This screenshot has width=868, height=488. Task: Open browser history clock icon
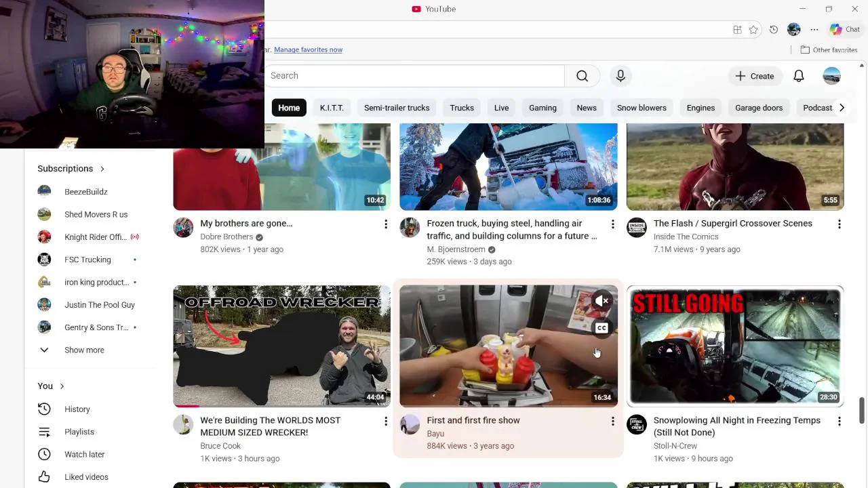774,30
